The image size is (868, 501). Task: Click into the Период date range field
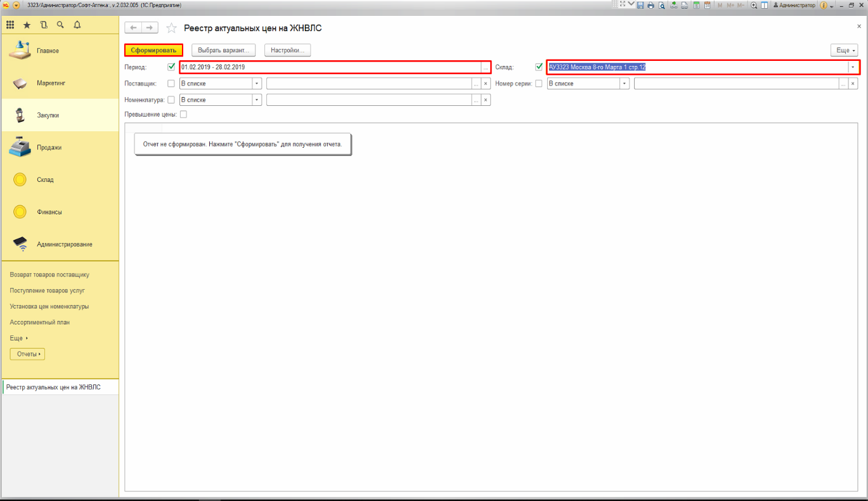point(330,67)
